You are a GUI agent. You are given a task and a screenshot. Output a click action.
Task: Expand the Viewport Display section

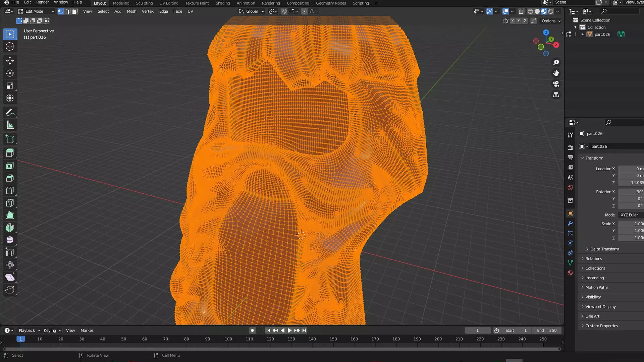[600, 307]
